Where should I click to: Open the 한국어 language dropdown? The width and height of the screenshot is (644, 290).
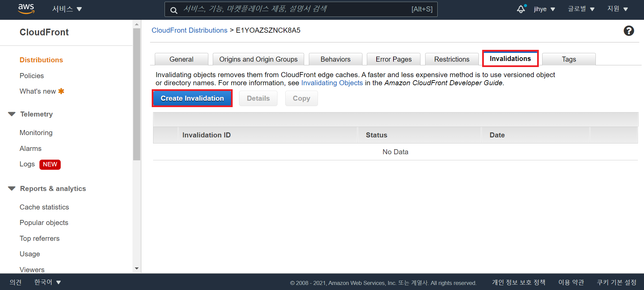click(47, 282)
